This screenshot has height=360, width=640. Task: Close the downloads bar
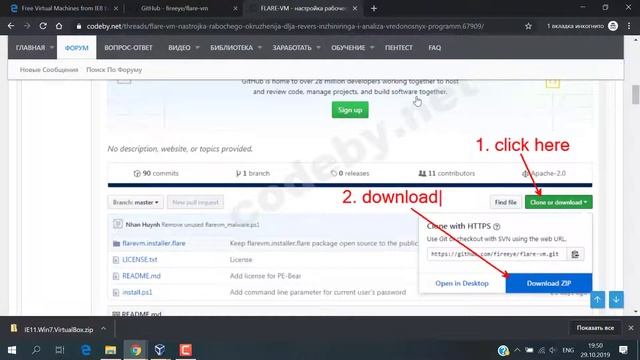631,328
